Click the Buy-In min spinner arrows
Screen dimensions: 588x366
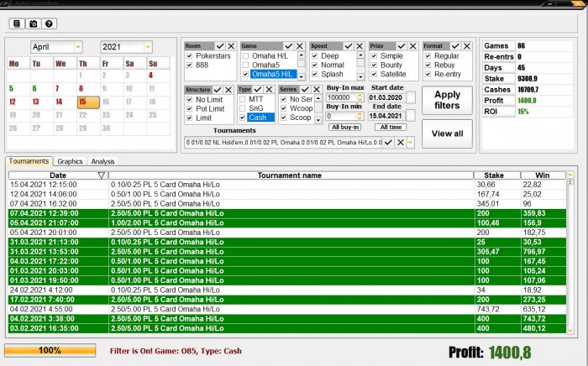click(x=360, y=116)
